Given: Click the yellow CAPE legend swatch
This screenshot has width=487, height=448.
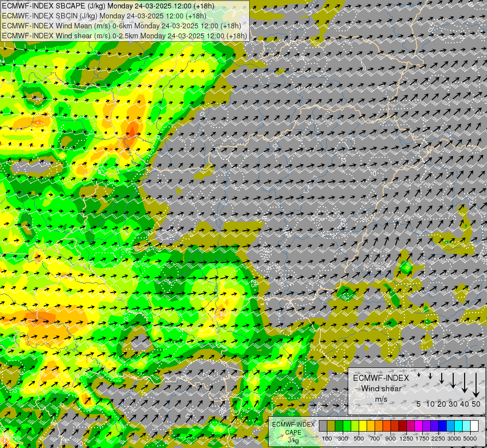Looking at the screenshot, I should 363,426.
